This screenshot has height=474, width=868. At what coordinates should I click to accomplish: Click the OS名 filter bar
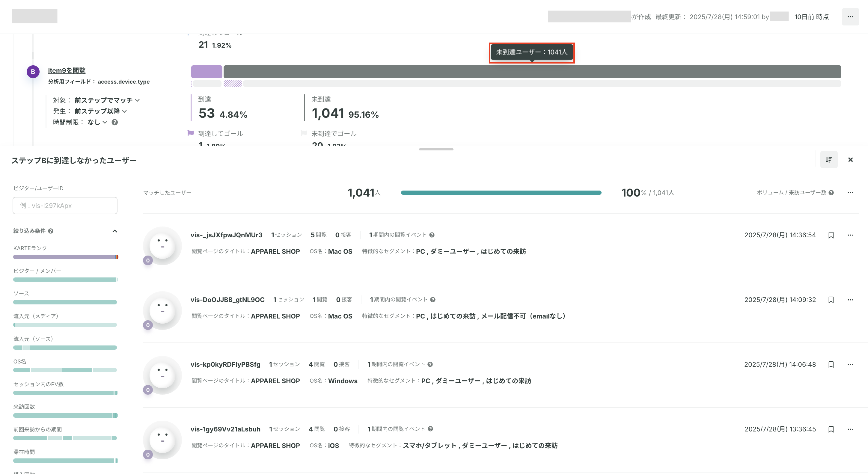pyautogui.click(x=65, y=370)
